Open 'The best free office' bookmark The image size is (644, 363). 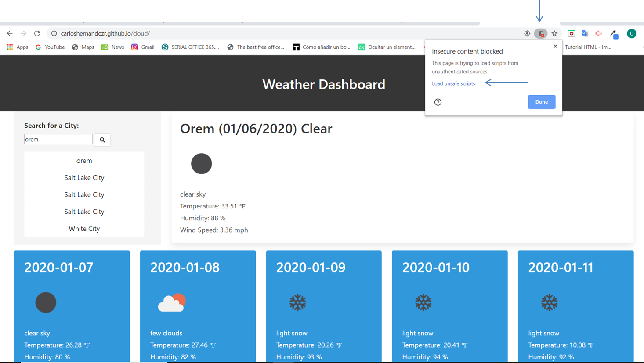pyautogui.click(x=256, y=47)
